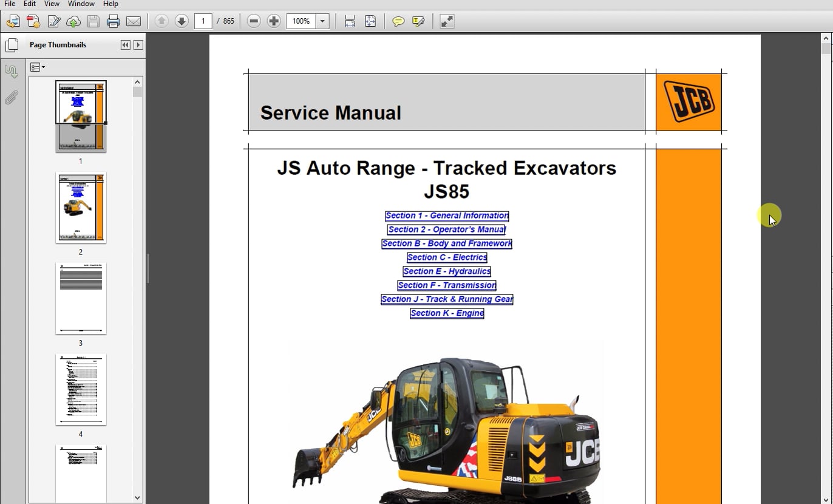833x504 pixels.
Task: Follow Section J - Track & Running Gear link
Action: coord(447,299)
